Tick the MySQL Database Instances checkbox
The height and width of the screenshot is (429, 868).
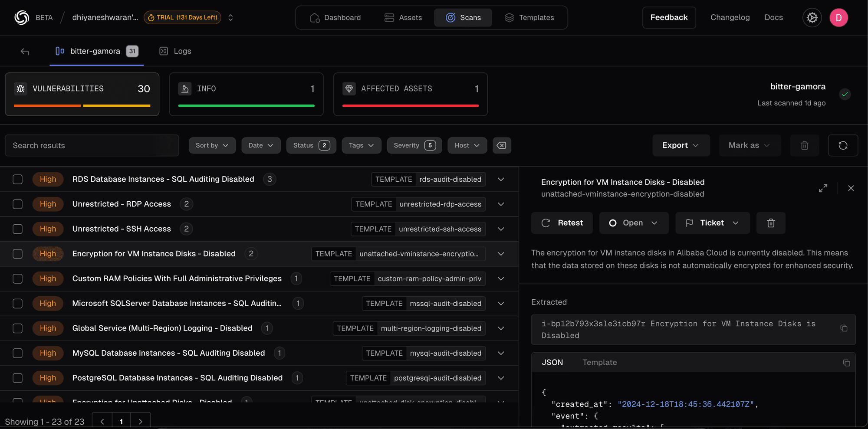tap(18, 354)
